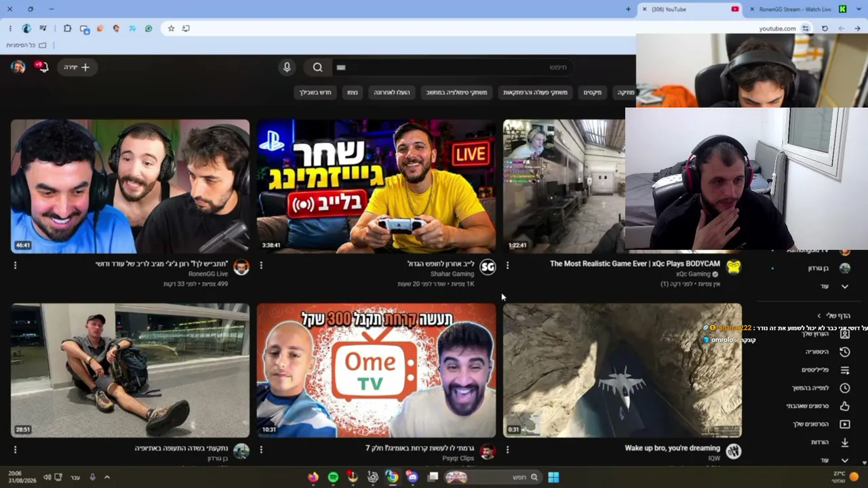Image resolution: width=868 pixels, height=488 pixels.
Task: Open 'The Most Realistic Game Ever' title
Action: point(635,264)
